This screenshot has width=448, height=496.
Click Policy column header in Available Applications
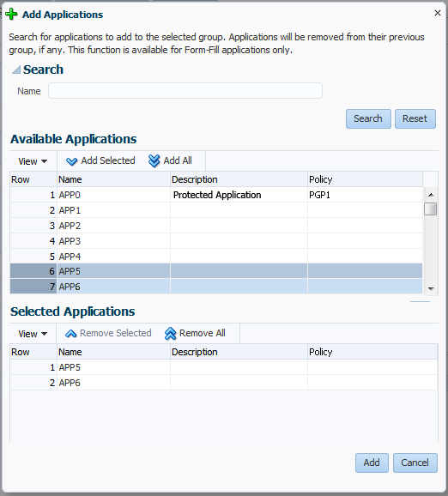tap(365, 179)
